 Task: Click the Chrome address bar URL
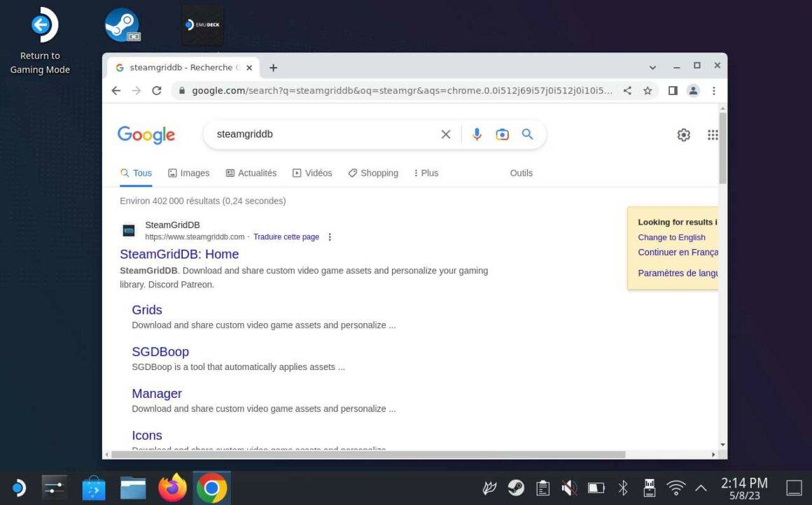(402, 90)
